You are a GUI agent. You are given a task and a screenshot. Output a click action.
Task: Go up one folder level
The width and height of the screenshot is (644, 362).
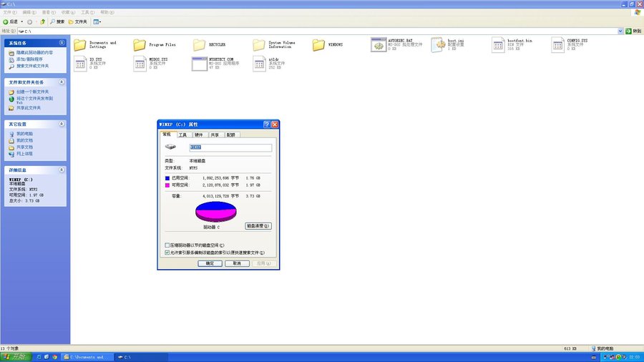(43, 21)
